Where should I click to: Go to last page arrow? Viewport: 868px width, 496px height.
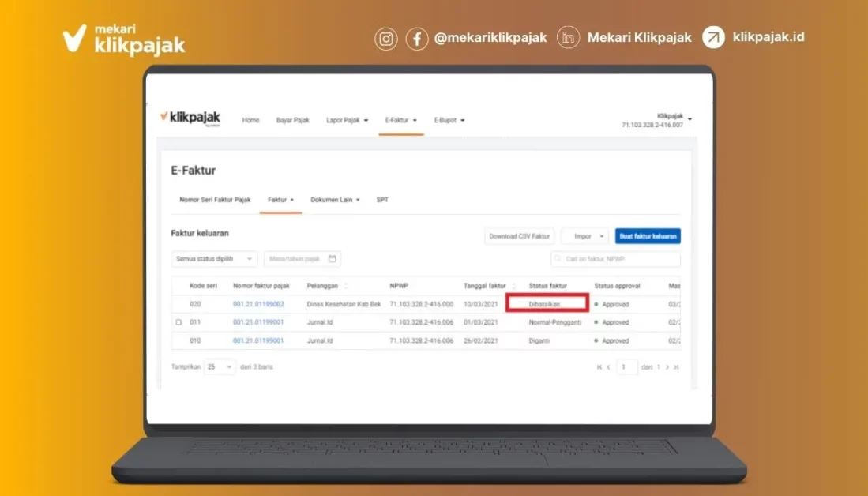pos(676,367)
